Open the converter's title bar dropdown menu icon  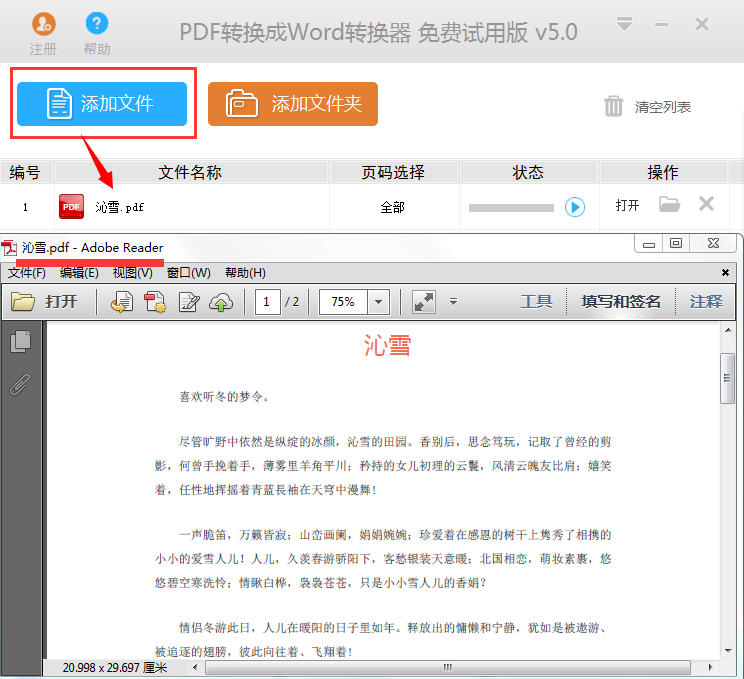point(624,24)
